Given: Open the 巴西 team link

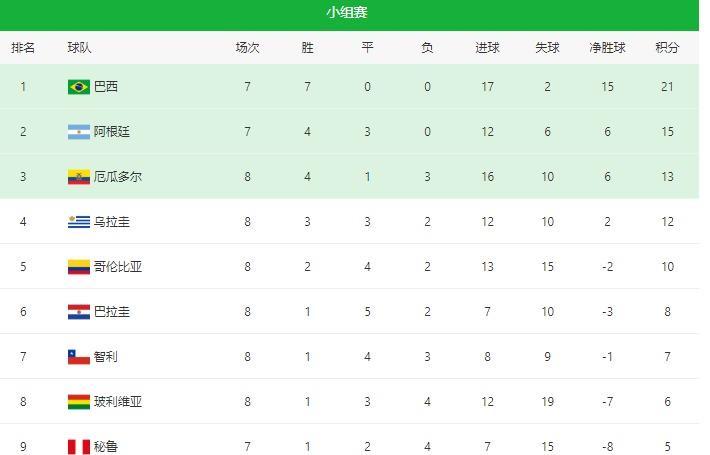Looking at the screenshot, I should coord(106,86).
